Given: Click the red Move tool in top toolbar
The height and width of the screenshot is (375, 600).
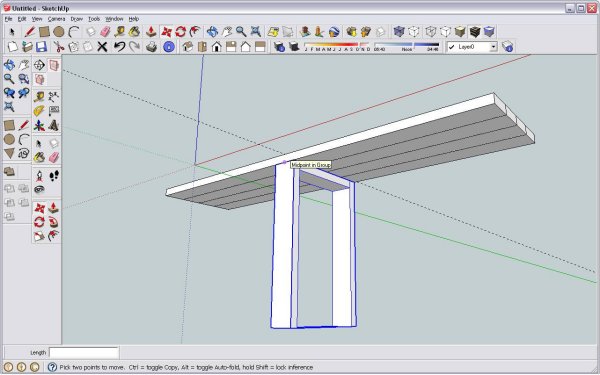Looking at the screenshot, I should [x=166, y=32].
